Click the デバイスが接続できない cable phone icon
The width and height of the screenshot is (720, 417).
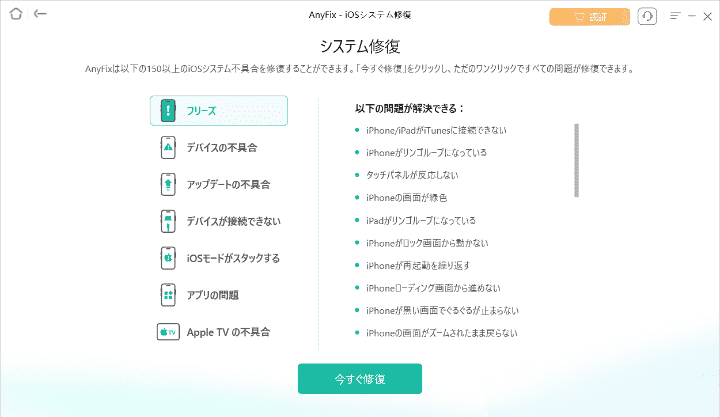pos(168,221)
